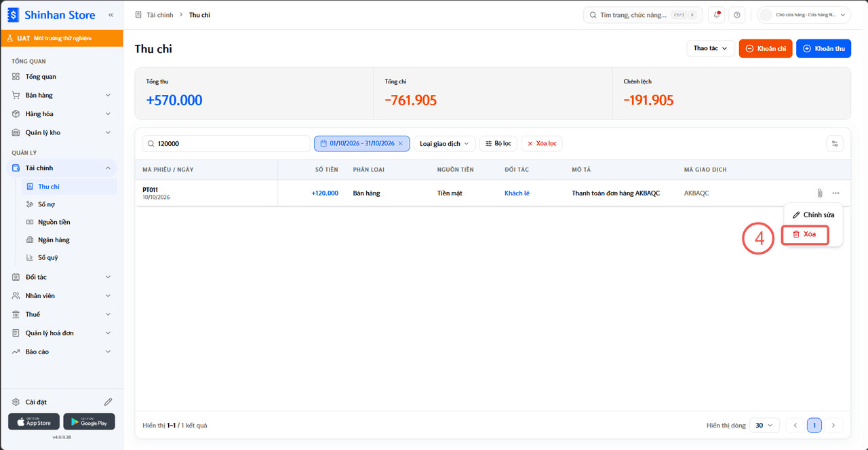Select Chỉnh sửa from the context menu
The image size is (868, 450).
tap(813, 215)
